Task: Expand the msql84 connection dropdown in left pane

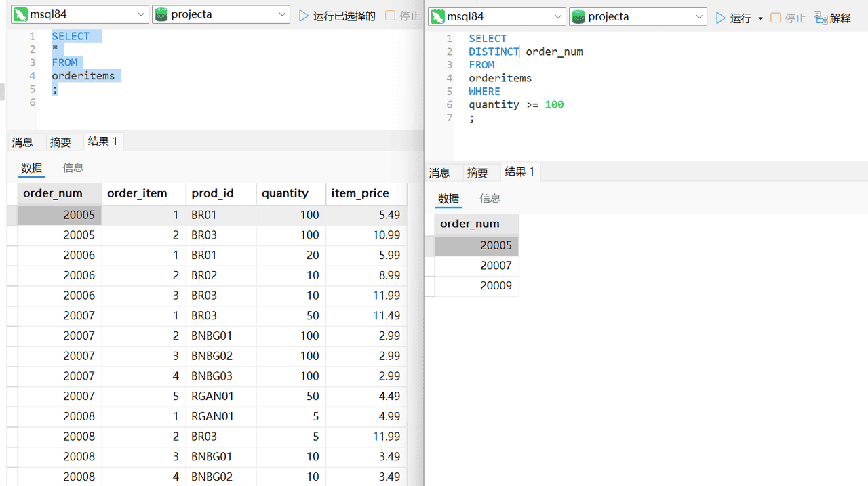Action: coord(141,15)
